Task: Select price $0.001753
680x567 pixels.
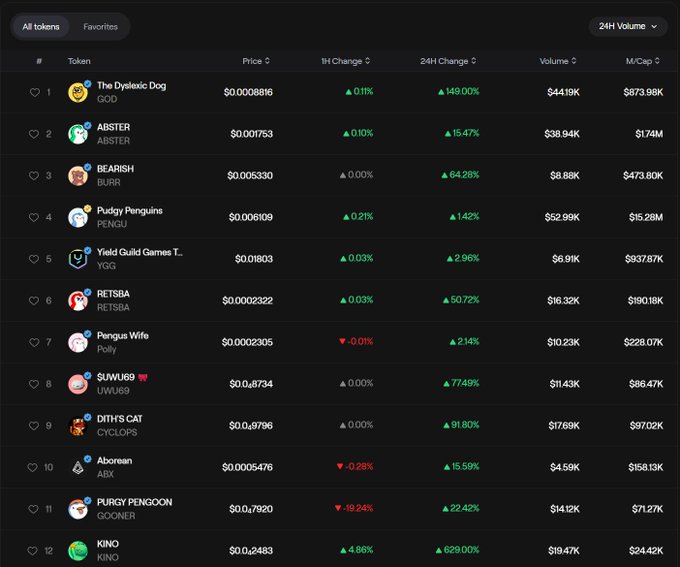Action: 252,134
